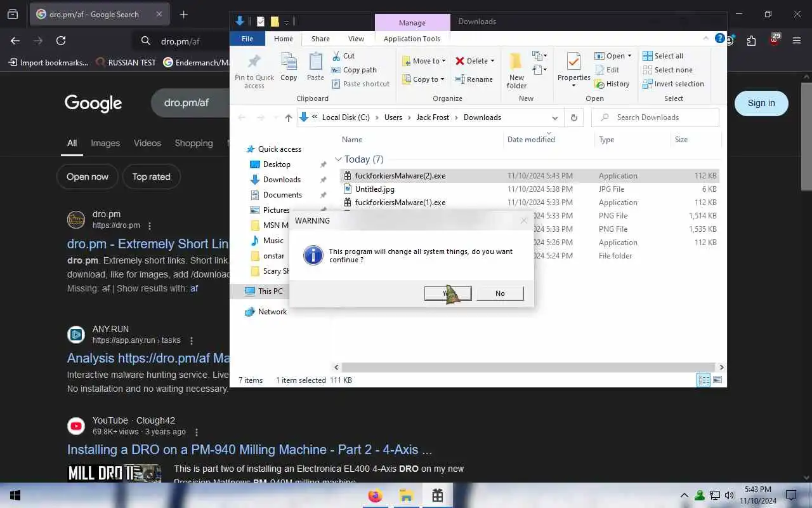Open the Easy access dropdown
Viewport: 812px width, 508px height.
(540, 70)
